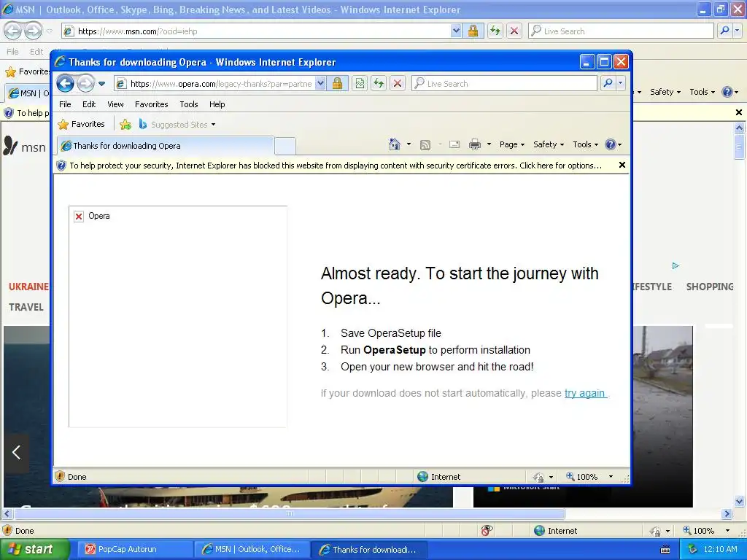Select Thanks for downloading Opera tab
This screenshot has width=747, height=560.
point(166,146)
